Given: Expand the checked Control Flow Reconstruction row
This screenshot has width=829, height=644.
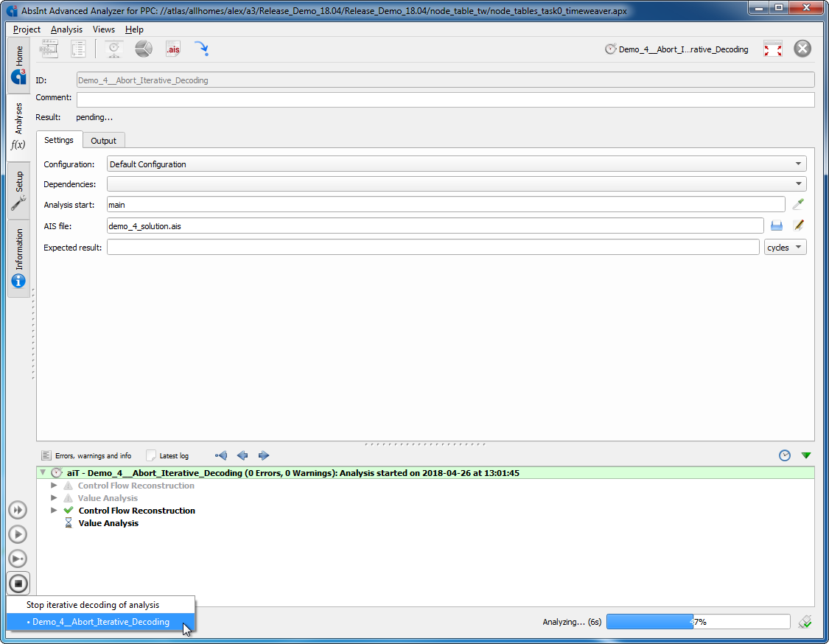Looking at the screenshot, I should tap(54, 510).
